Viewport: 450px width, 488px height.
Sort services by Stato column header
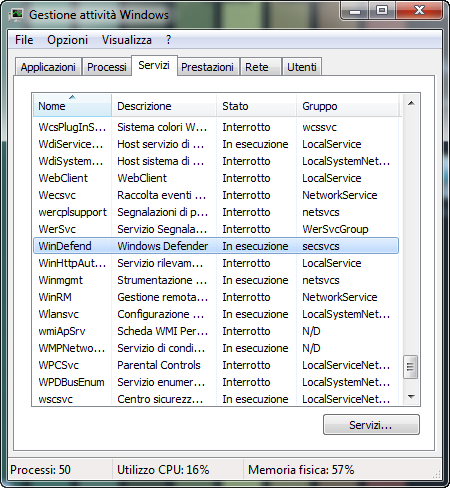pyautogui.click(x=256, y=106)
